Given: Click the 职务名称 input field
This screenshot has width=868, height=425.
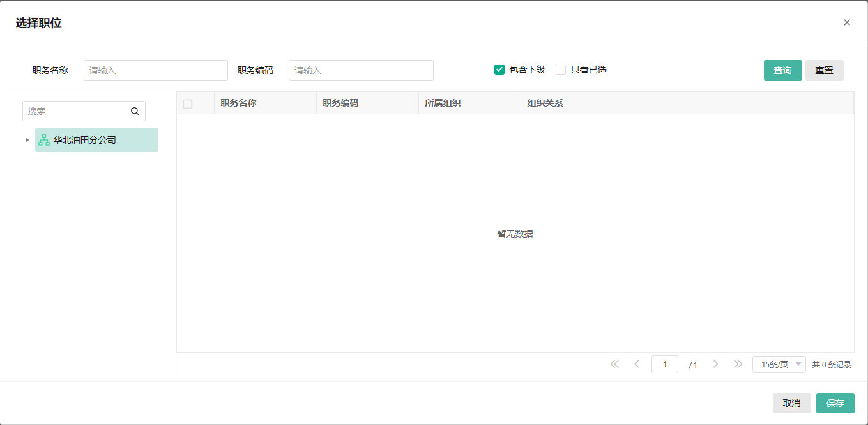Looking at the screenshot, I should pos(155,70).
